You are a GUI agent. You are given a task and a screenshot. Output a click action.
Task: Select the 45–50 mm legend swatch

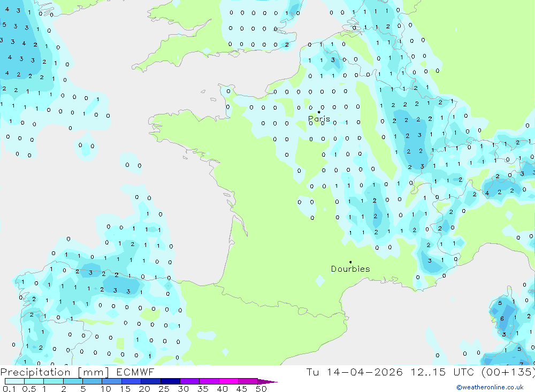[x=248, y=381]
